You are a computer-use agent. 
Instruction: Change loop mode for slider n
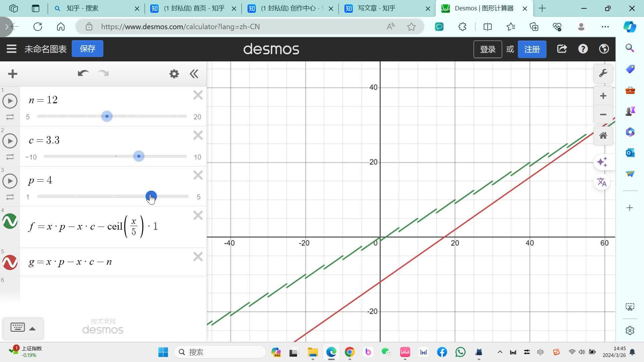(x=10, y=117)
